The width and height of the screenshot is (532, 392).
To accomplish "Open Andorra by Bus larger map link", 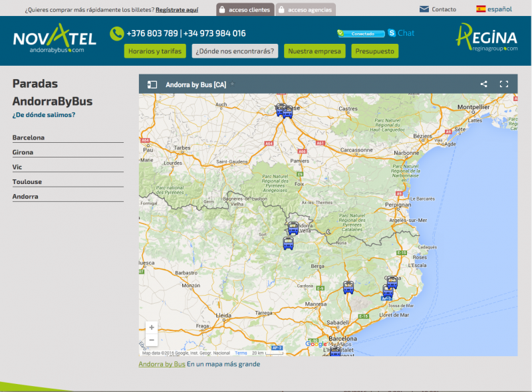I will point(162,364).
